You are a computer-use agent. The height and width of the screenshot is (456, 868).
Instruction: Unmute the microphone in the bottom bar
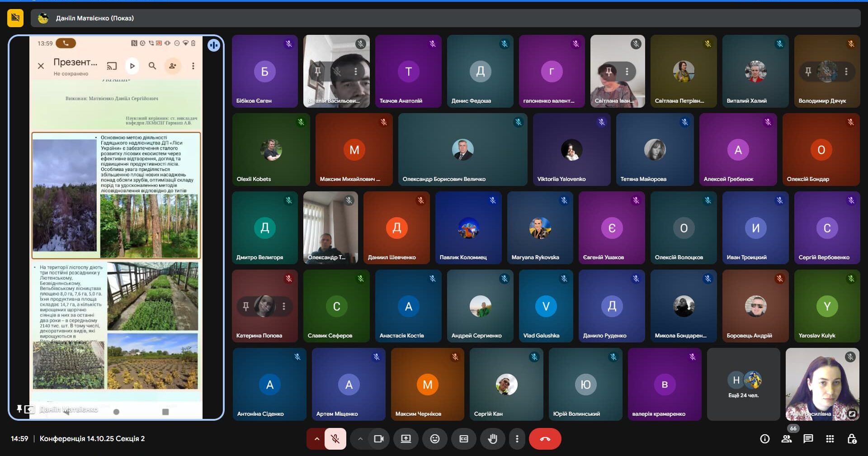click(x=335, y=439)
